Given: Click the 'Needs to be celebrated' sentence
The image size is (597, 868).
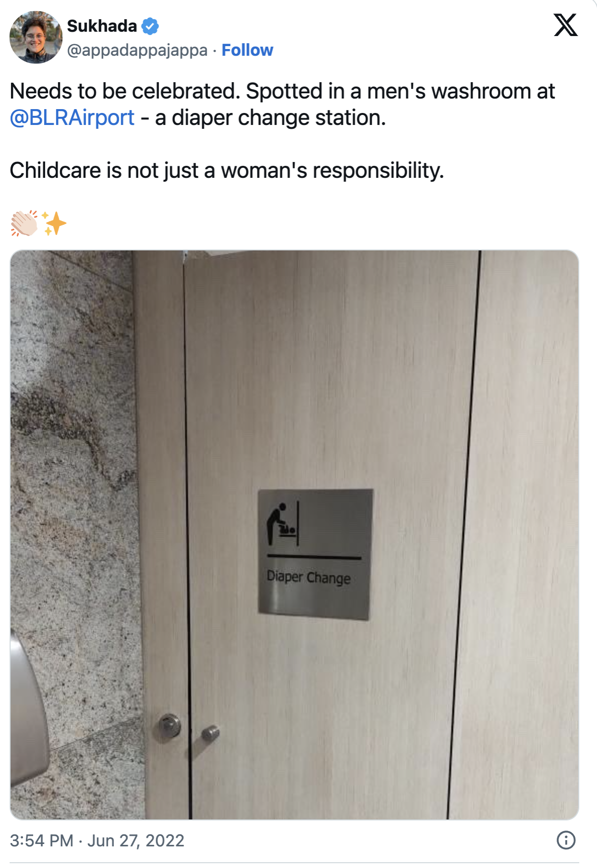Looking at the screenshot, I should (x=125, y=91).
